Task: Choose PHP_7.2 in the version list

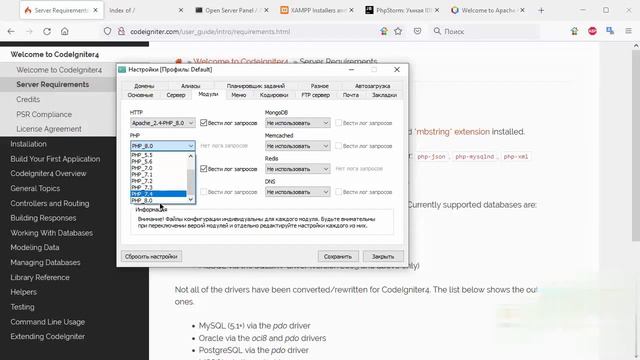Action: 158,181
